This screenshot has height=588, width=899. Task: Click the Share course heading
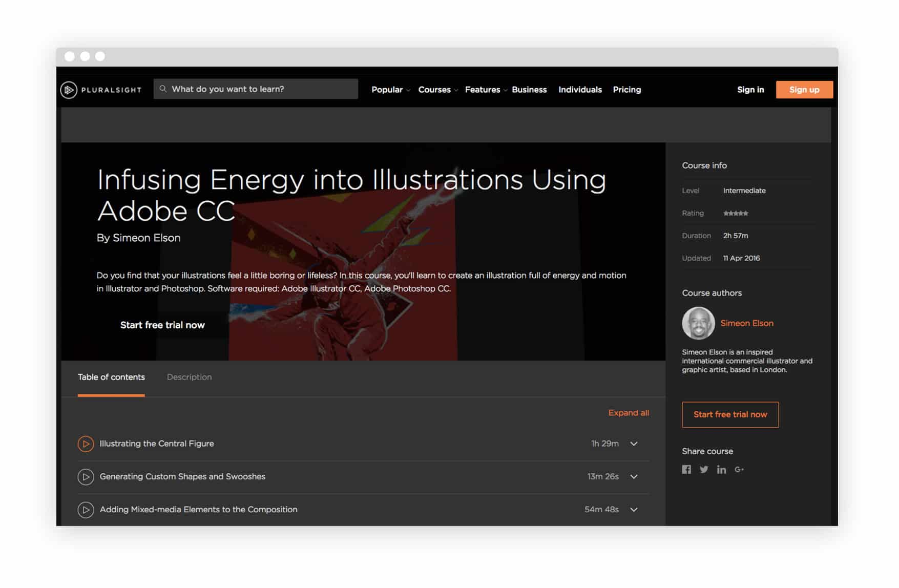tap(707, 451)
